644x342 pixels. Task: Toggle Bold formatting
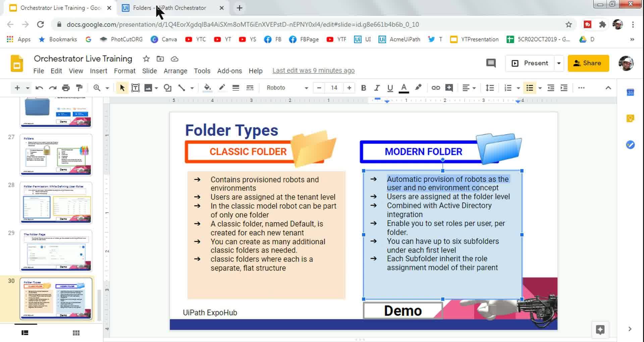coord(363,88)
